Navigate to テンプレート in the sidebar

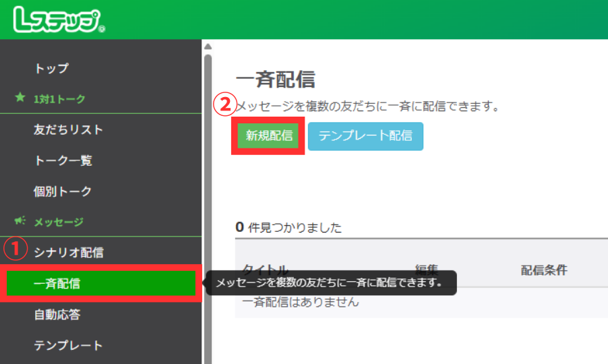point(68,346)
